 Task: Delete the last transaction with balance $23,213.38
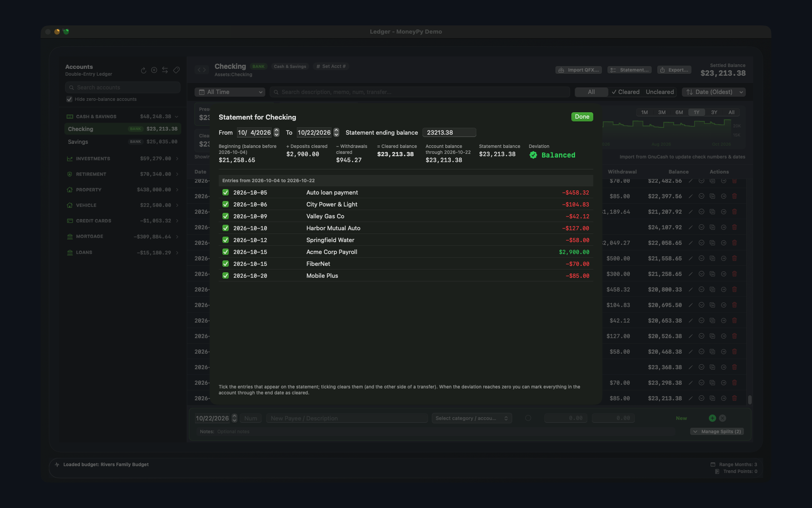pyautogui.click(x=734, y=398)
